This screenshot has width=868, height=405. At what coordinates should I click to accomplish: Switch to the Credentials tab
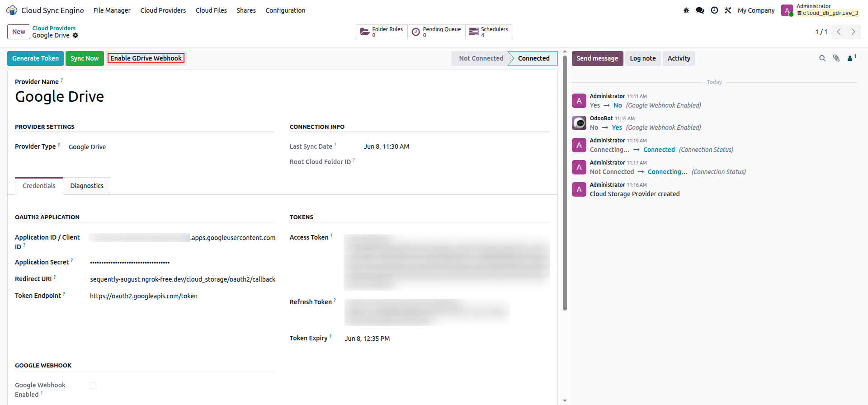click(39, 186)
